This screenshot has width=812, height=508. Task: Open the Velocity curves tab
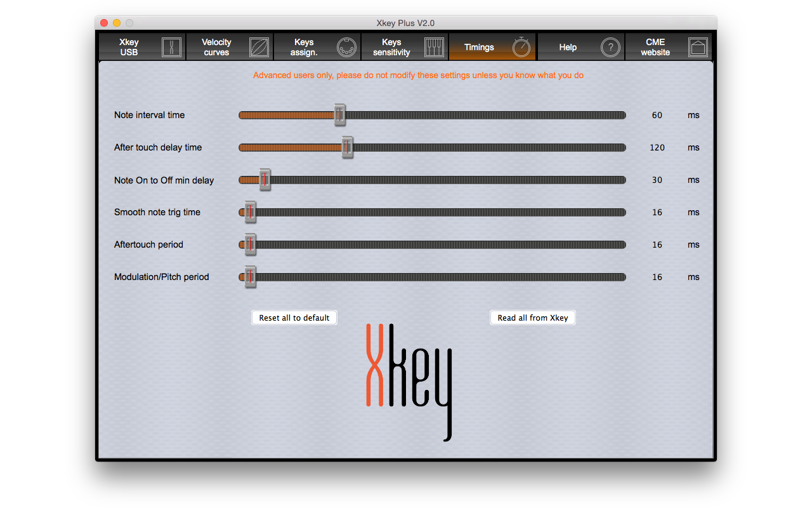pyautogui.click(x=217, y=48)
